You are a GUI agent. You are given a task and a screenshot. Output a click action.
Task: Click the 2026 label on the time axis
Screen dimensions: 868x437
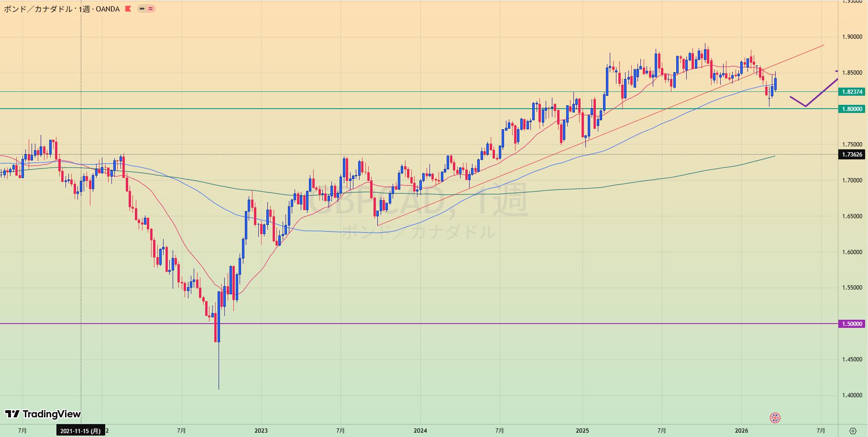point(741,431)
